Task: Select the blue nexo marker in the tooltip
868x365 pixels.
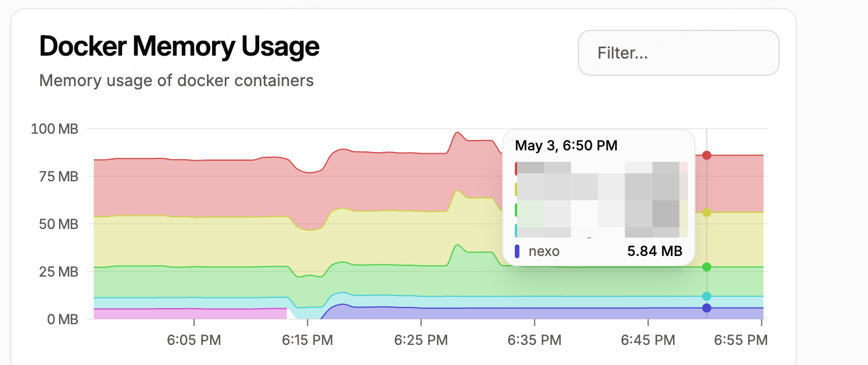Action: (518, 251)
